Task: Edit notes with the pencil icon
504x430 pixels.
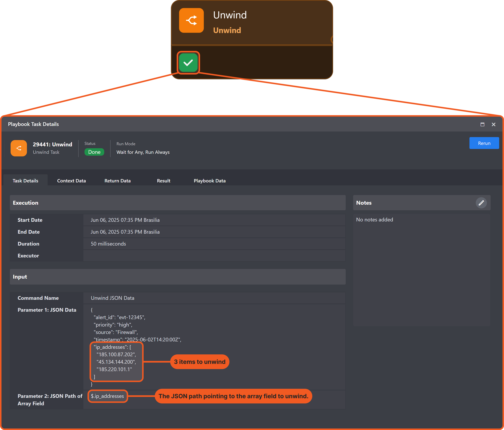Action: (481, 203)
